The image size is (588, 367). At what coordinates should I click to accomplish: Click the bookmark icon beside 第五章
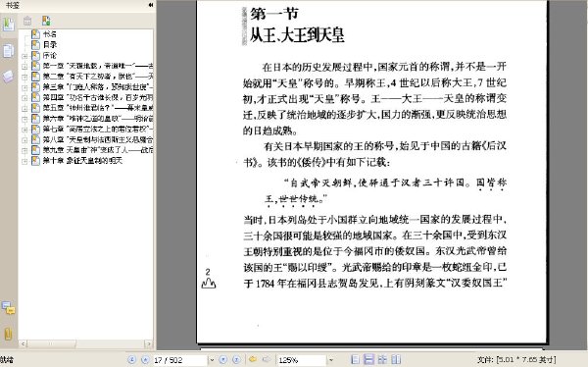point(35,108)
